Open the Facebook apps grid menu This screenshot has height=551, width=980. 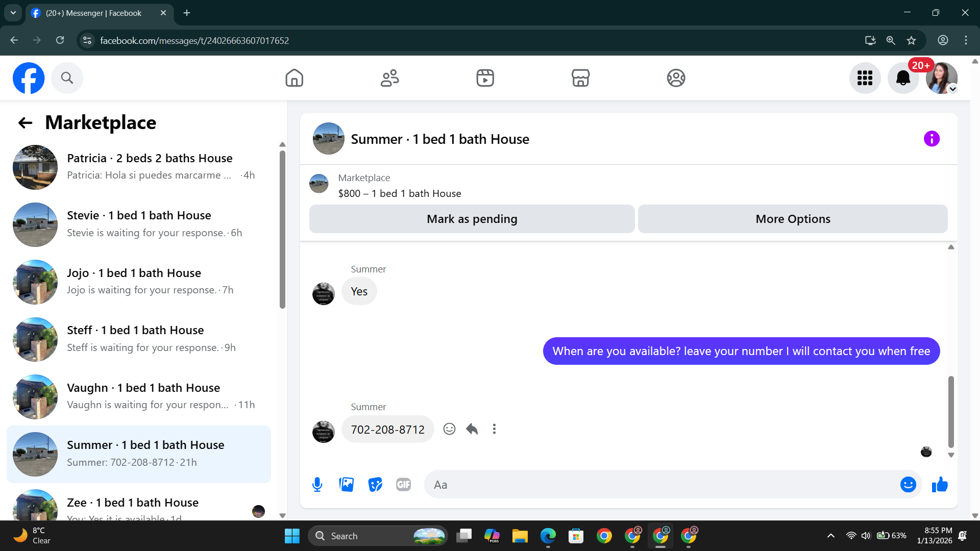tap(865, 78)
